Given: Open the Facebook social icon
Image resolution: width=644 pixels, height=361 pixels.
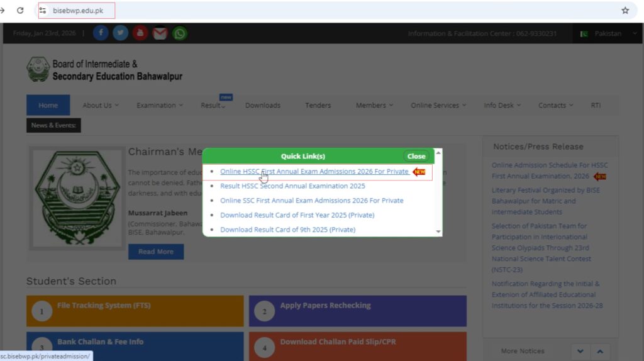Looking at the screenshot, I should [x=101, y=33].
